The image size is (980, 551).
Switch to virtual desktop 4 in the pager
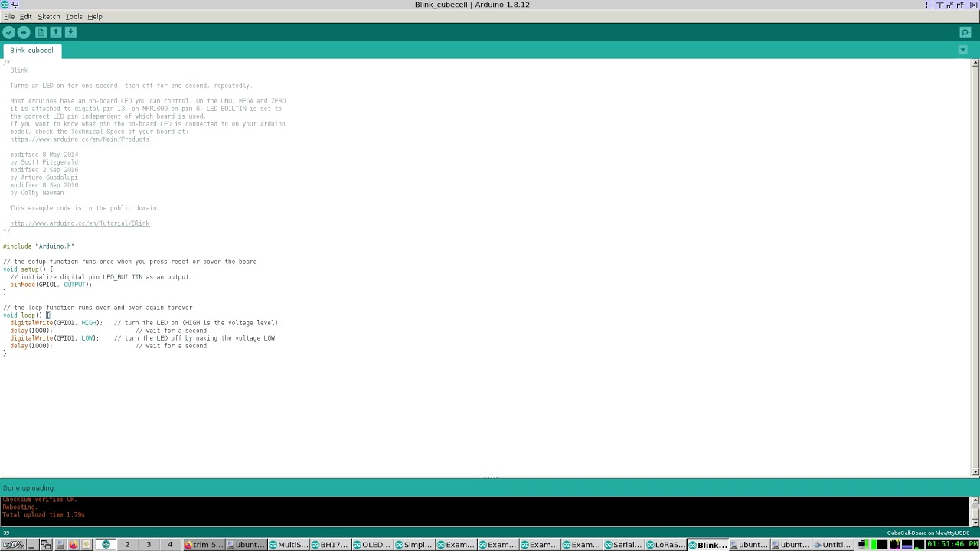tap(170, 545)
